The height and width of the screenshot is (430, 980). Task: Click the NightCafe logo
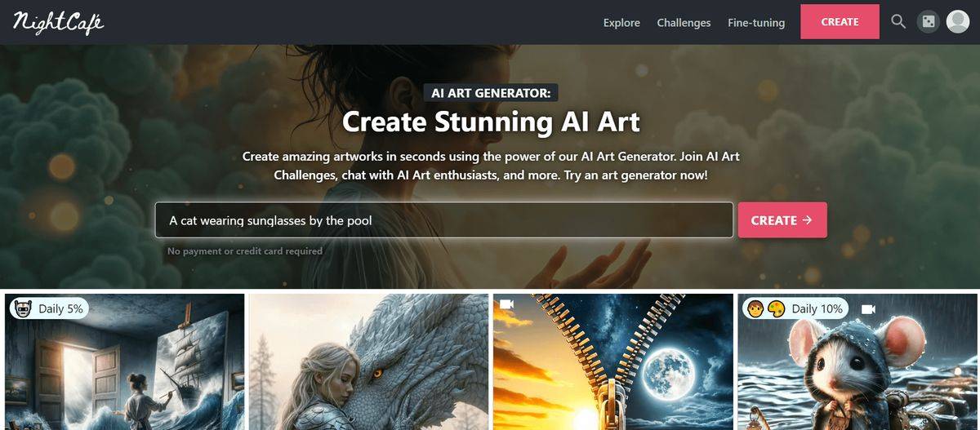tap(58, 22)
